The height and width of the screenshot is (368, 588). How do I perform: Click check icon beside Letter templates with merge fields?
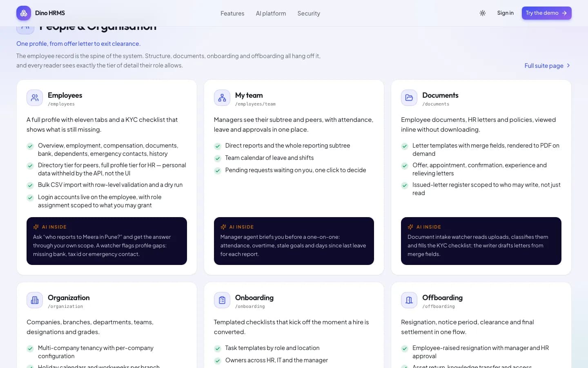[x=405, y=146]
